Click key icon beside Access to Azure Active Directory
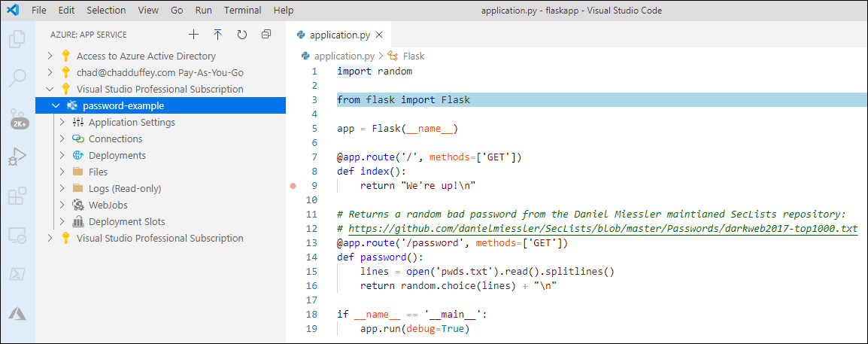 (x=66, y=56)
